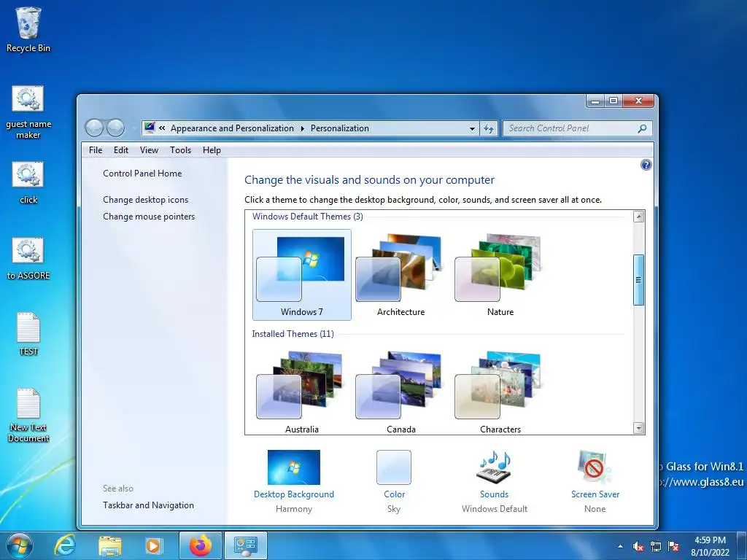Select the guest name maker desktop icon
This screenshot has height=560, width=747.
[28, 112]
